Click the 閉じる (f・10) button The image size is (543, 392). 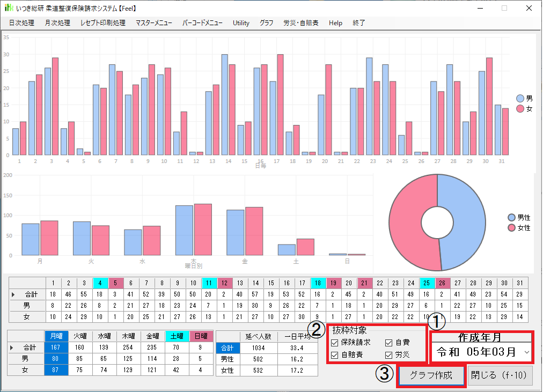click(x=501, y=375)
